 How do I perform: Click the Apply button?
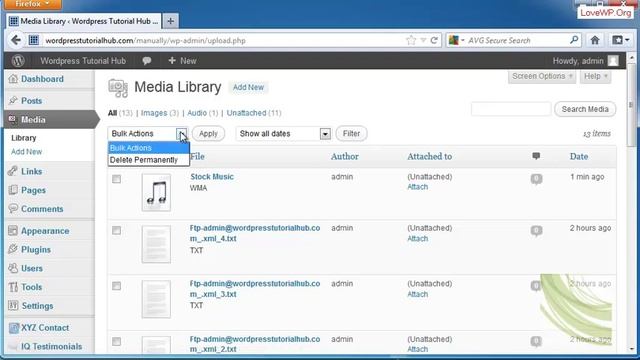click(208, 133)
